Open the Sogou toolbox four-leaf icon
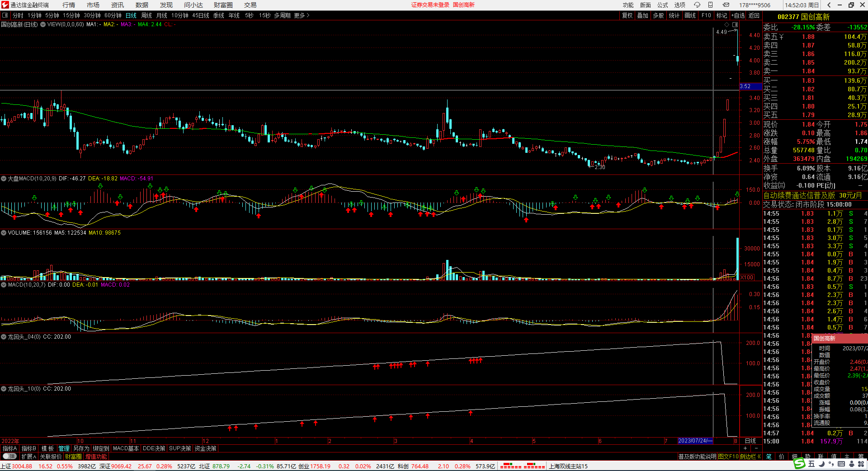 (x=861, y=464)
